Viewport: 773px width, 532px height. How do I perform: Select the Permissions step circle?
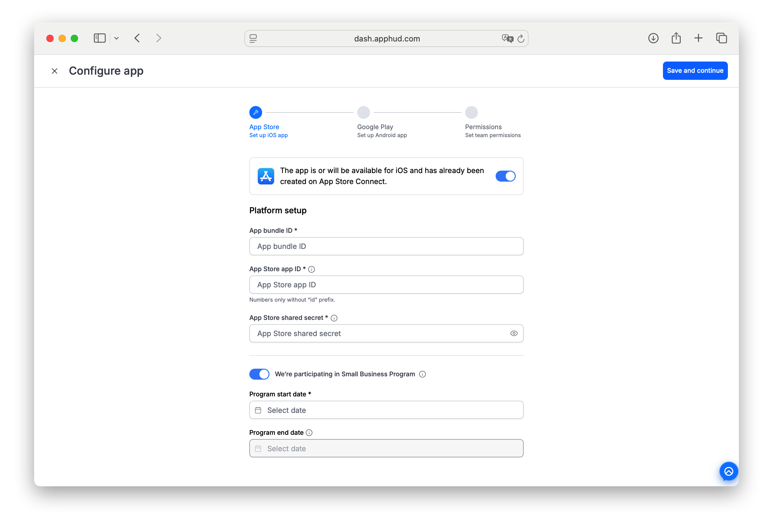coord(472,113)
